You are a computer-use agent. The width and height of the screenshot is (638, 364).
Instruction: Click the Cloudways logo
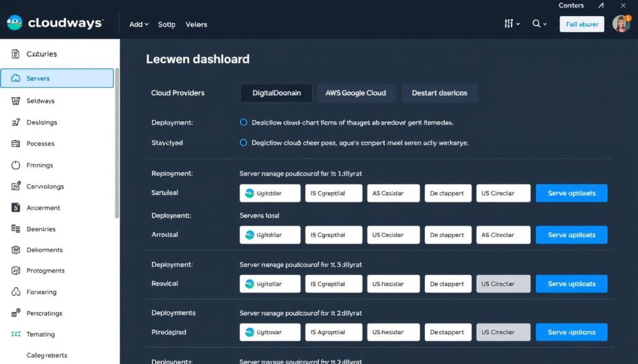point(55,24)
